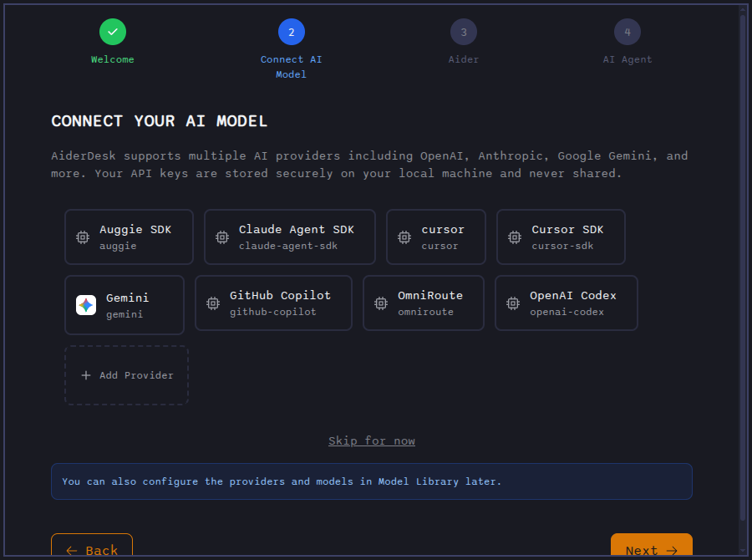This screenshot has width=752, height=560.
Task: Click the Auggie SDK chip icon
Action: click(x=83, y=237)
